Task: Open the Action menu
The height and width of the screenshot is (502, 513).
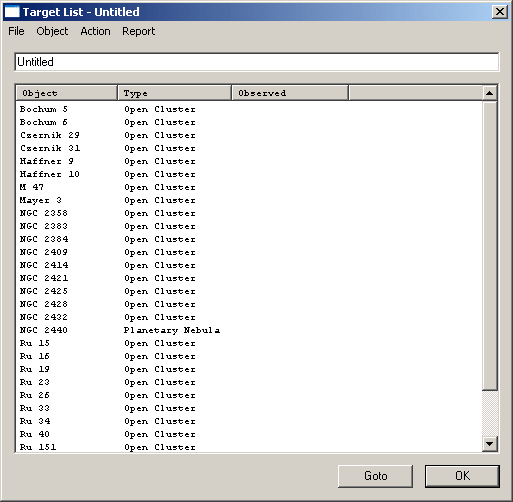Action: click(95, 31)
